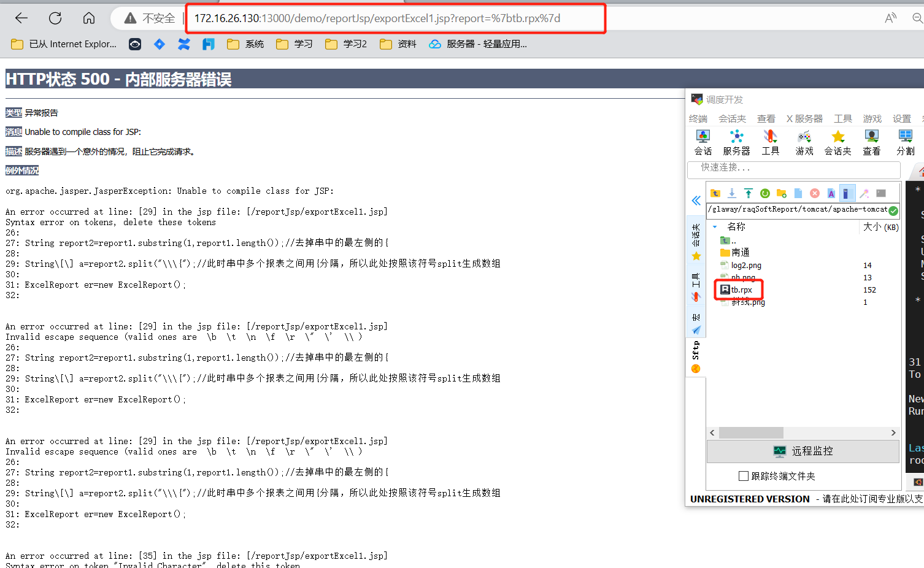Open the 服务器 - 轻量应用 bookmark
The height and width of the screenshot is (568, 924).
pyautogui.click(x=477, y=44)
